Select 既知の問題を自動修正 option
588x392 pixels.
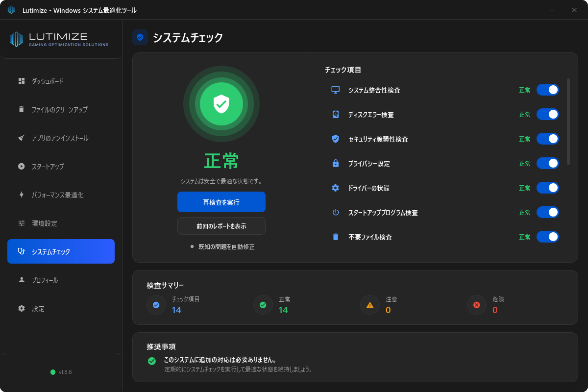(x=222, y=246)
